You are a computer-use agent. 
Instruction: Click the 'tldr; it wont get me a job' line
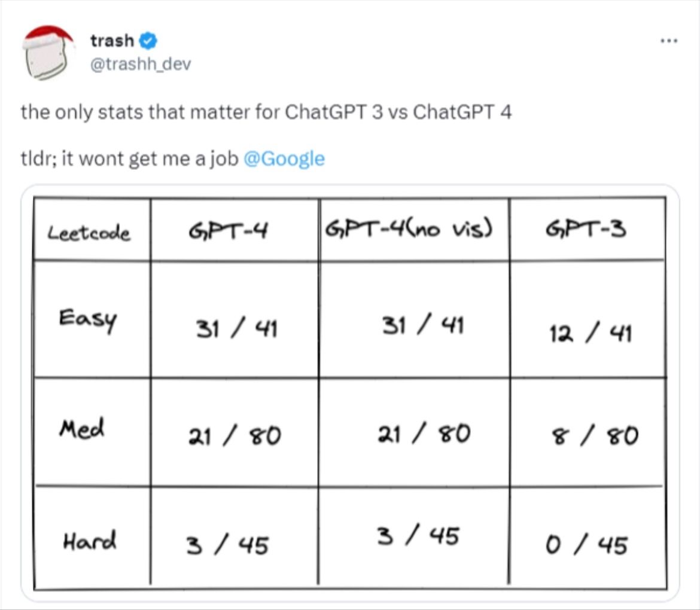tap(129, 158)
